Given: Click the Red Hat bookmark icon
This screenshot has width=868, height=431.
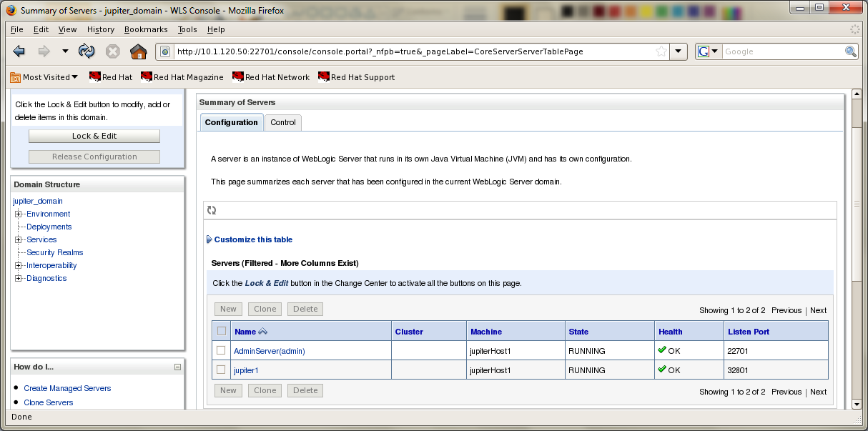Looking at the screenshot, I should [94, 77].
